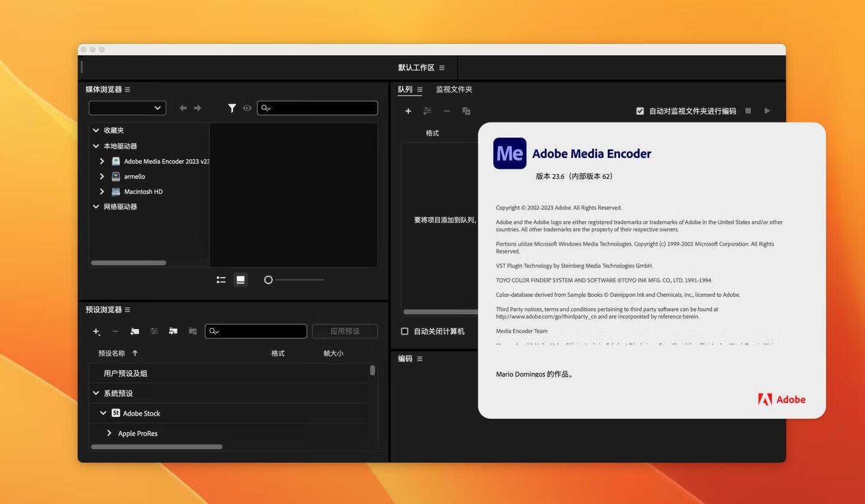The height and width of the screenshot is (504, 865).
Task: Collapse the 收藏夹 favorites section
Action: coord(96,130)
